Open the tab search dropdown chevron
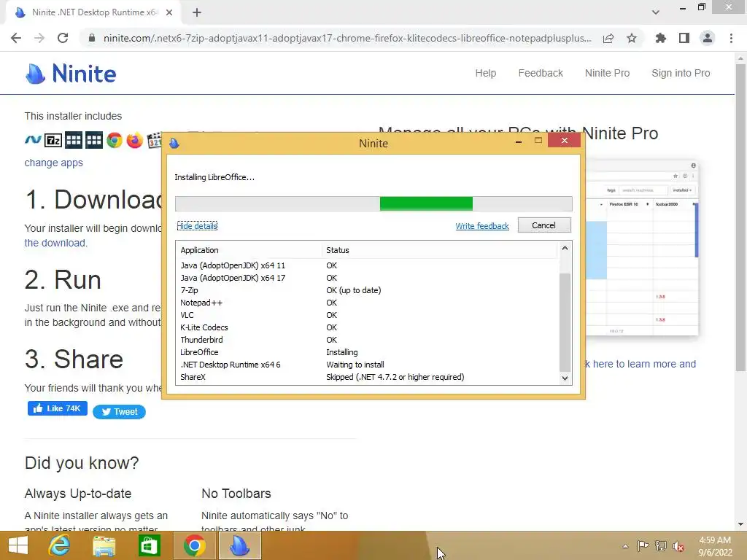This screenshot has height=560, width=747. point(656,12)
